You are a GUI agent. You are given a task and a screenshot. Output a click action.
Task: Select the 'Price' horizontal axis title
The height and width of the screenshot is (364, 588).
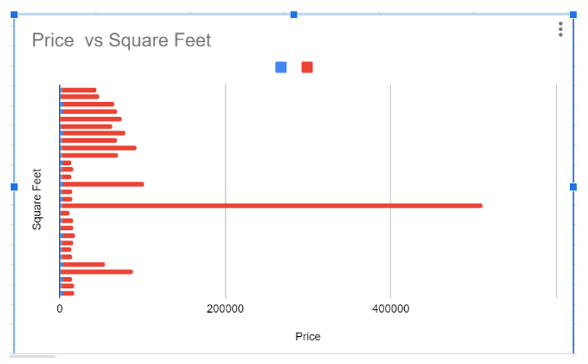point(308,337)
